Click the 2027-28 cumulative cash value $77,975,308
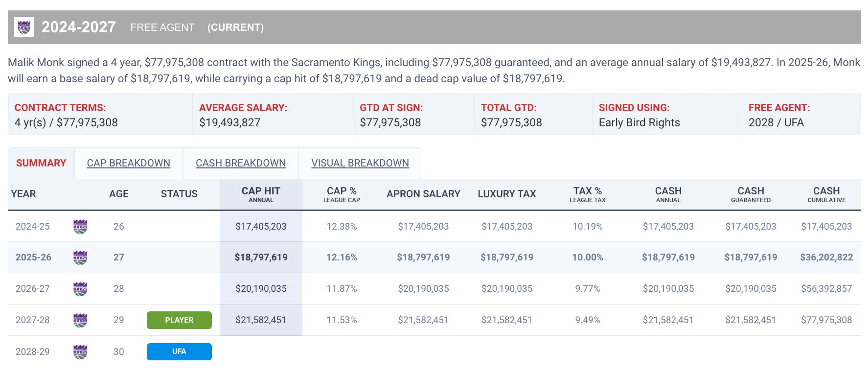Screen dimensions: 868x375 tap(826, 320)
